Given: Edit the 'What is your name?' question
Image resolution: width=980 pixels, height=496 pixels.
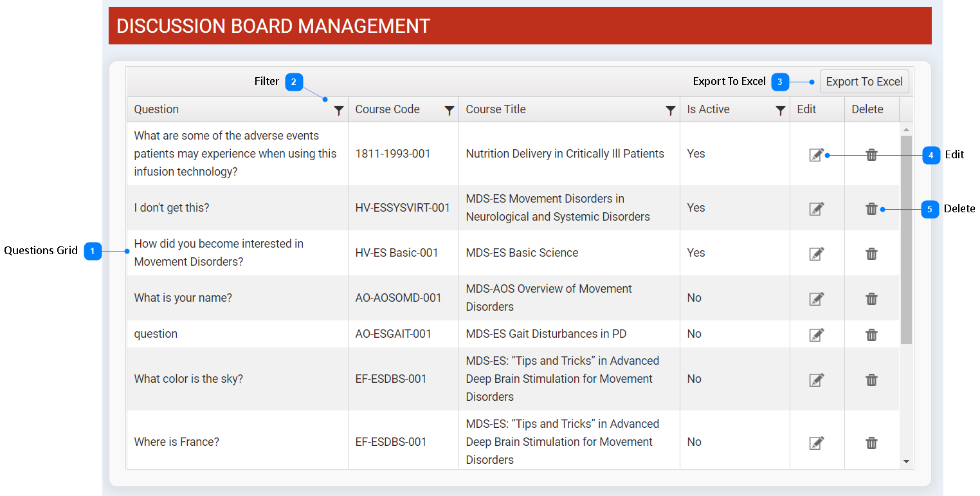Looking at the screenshot, I should coord(816,299).
